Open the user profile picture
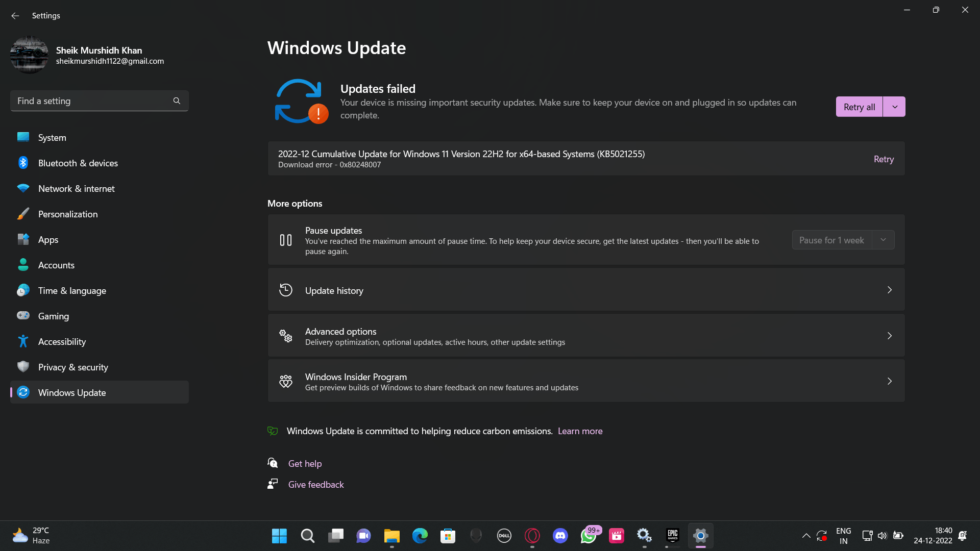The image size is (980, 551). [29, 55]
